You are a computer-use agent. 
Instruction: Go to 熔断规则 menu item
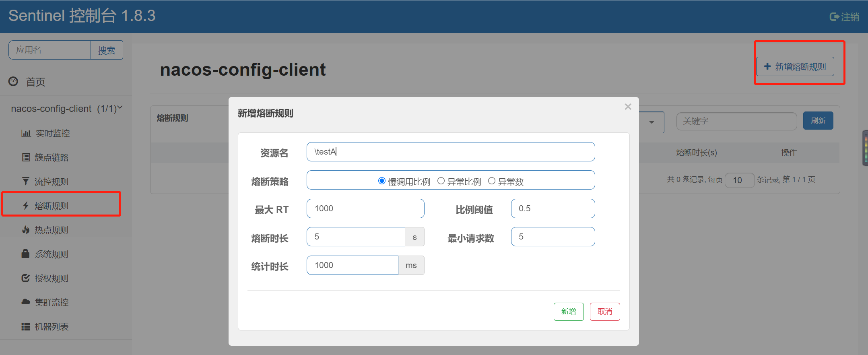coord(52,206)
